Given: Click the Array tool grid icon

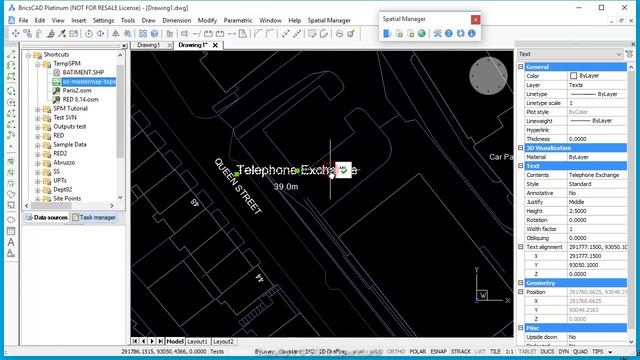Looking at the screenshot, I should coord(143,33).
